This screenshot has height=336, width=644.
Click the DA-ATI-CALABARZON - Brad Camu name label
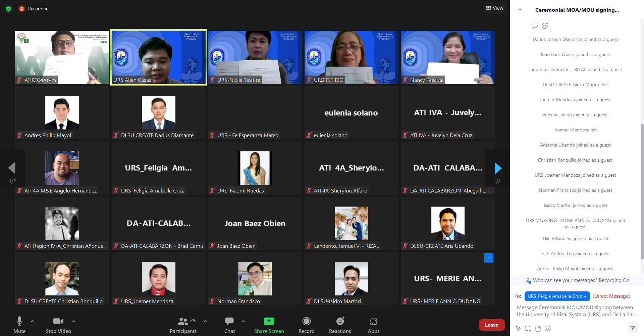[162, 246]
